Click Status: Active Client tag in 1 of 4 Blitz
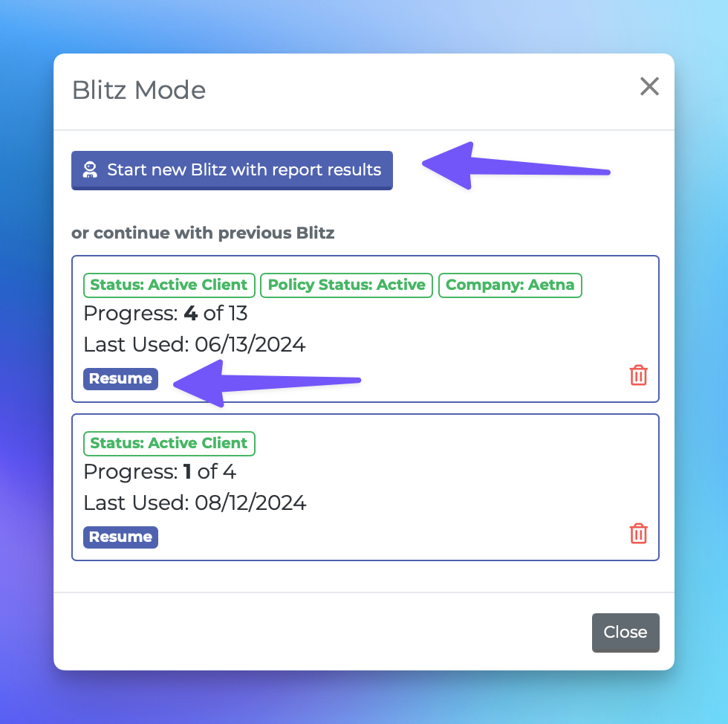This screenshot has height=724, width=728. point(169,443)
